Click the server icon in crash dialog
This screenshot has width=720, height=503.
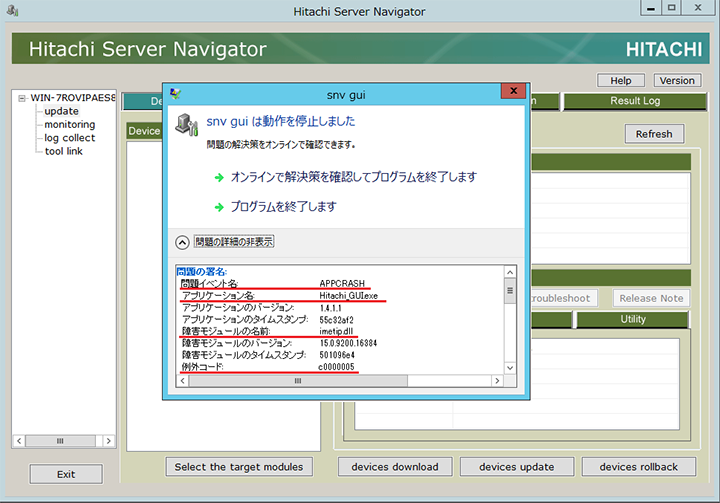[187, 124]
